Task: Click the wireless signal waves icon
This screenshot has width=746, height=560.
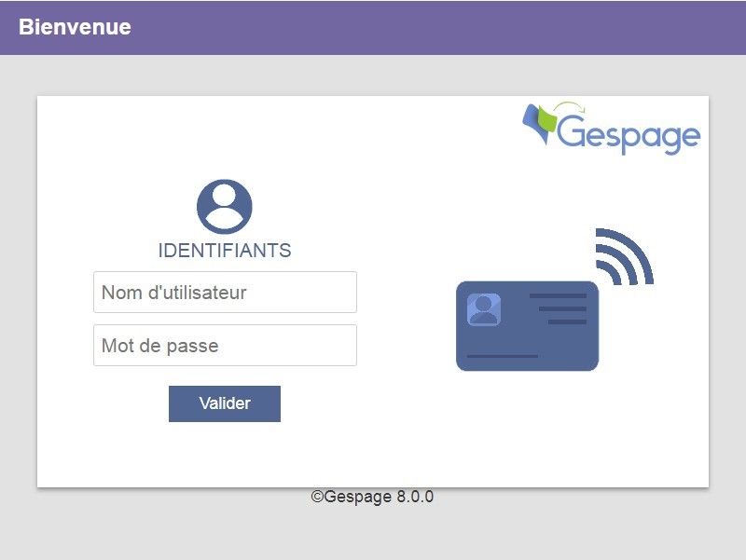Action: pyautogui.click(x=623, y=256)
